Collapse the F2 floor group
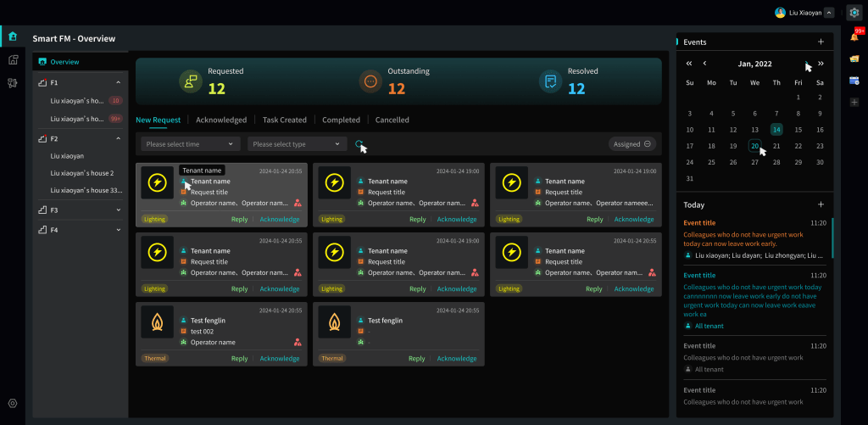 point(119,138)
